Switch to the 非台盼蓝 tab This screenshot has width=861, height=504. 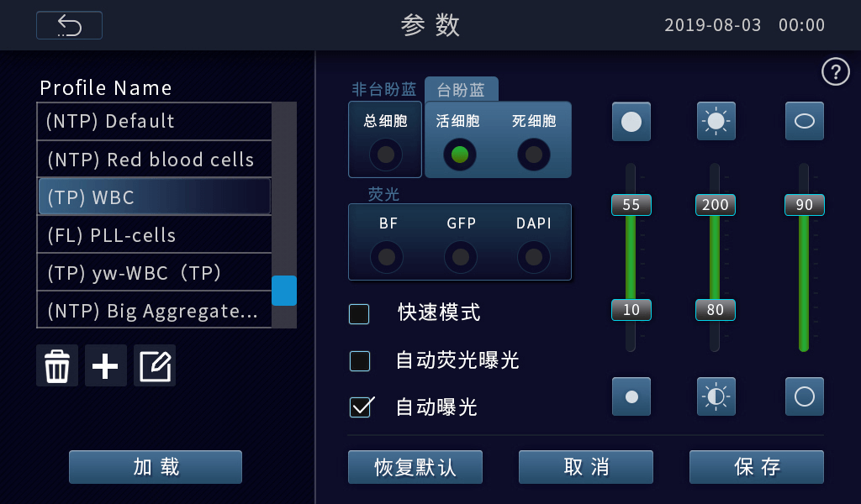pos(384,89)
